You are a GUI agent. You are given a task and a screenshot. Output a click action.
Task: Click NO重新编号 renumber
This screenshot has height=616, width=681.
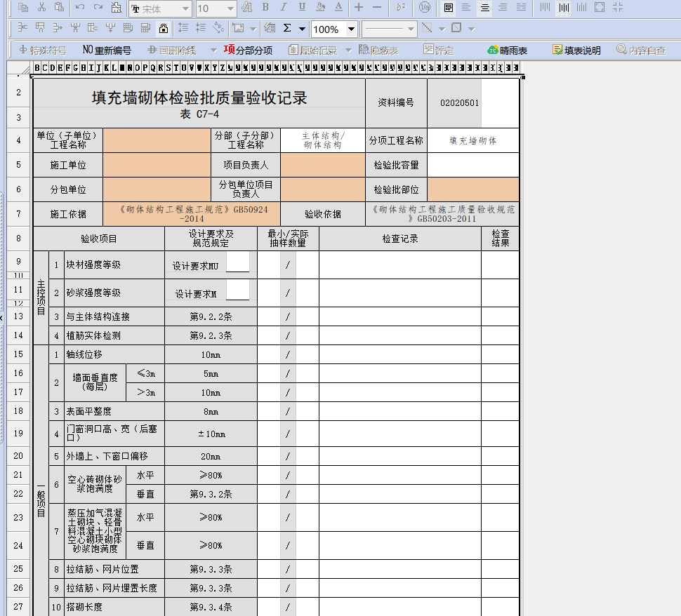(107, 51)
